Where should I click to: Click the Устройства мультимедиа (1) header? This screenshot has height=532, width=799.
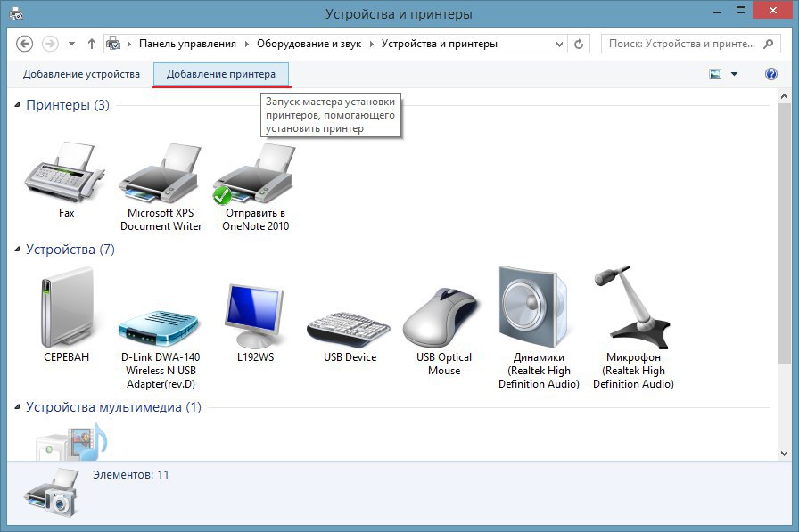pyautogui.click(x=113, y=407)
